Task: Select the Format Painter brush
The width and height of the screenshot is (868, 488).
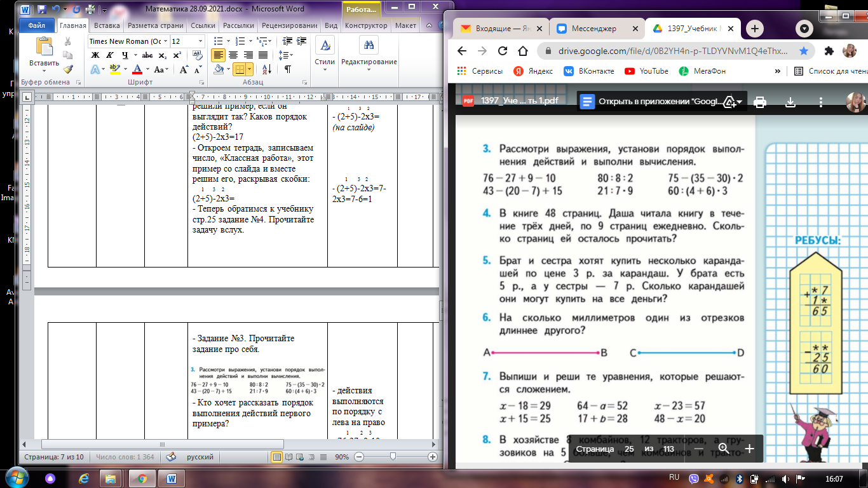Action: point(68,69)
